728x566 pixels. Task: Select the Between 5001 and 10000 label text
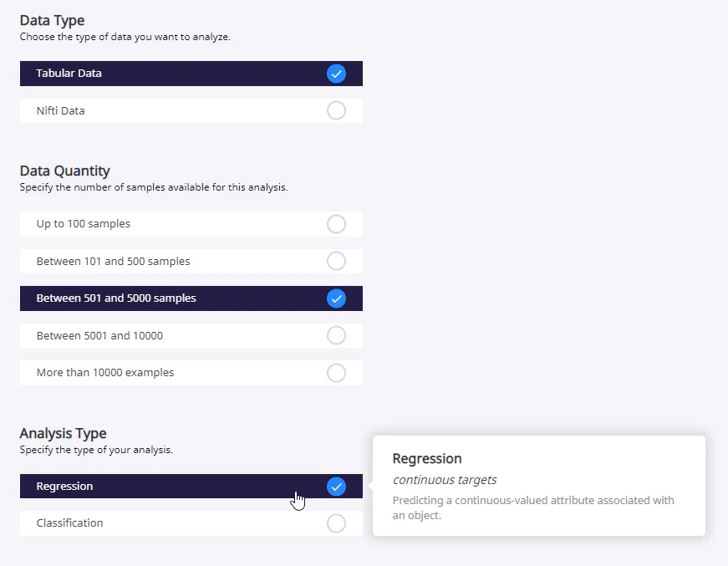99,335
